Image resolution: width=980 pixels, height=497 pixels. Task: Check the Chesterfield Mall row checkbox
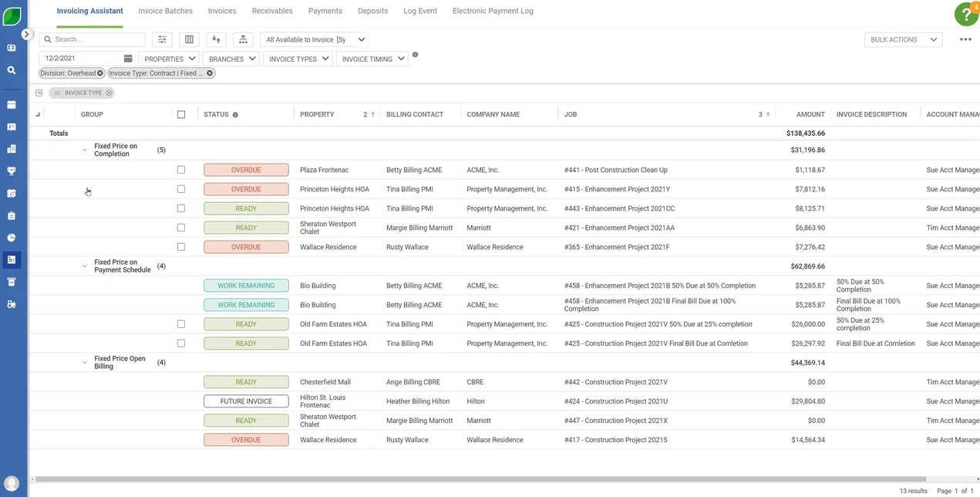pyautogui.click(x=181, y=381)
